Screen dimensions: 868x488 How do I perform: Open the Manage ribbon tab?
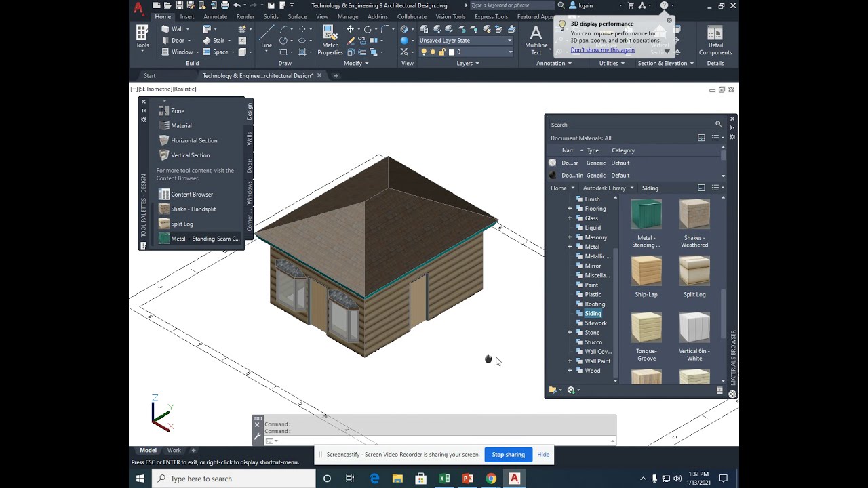point(348,17)
